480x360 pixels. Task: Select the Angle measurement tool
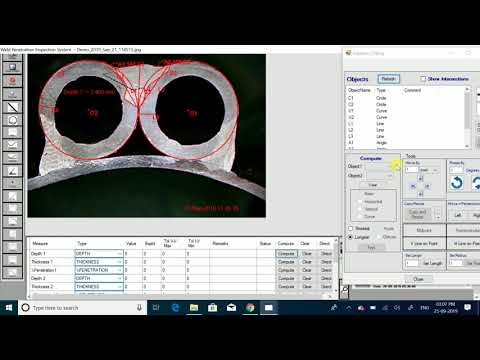point(13,171)
